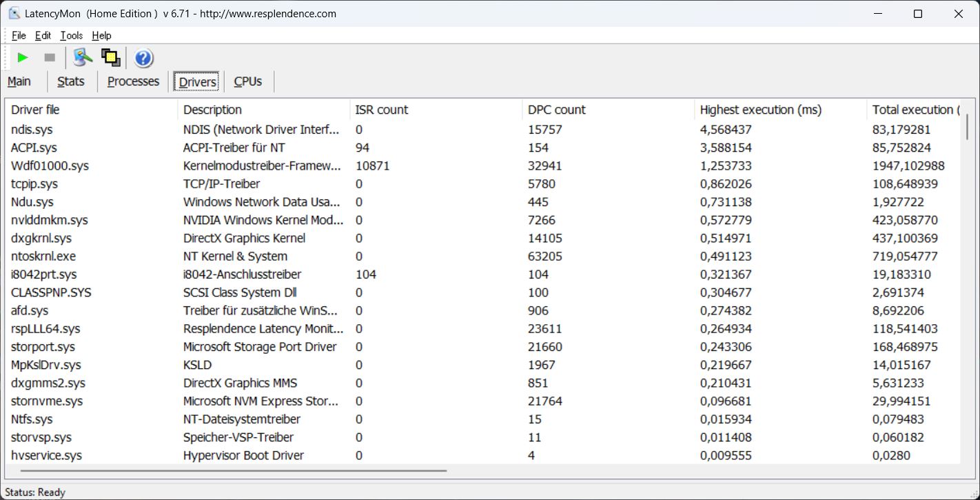Select the Wdf01000.sys driver row
This screenshot has height=500, width=980.
(x=50, y=166)
